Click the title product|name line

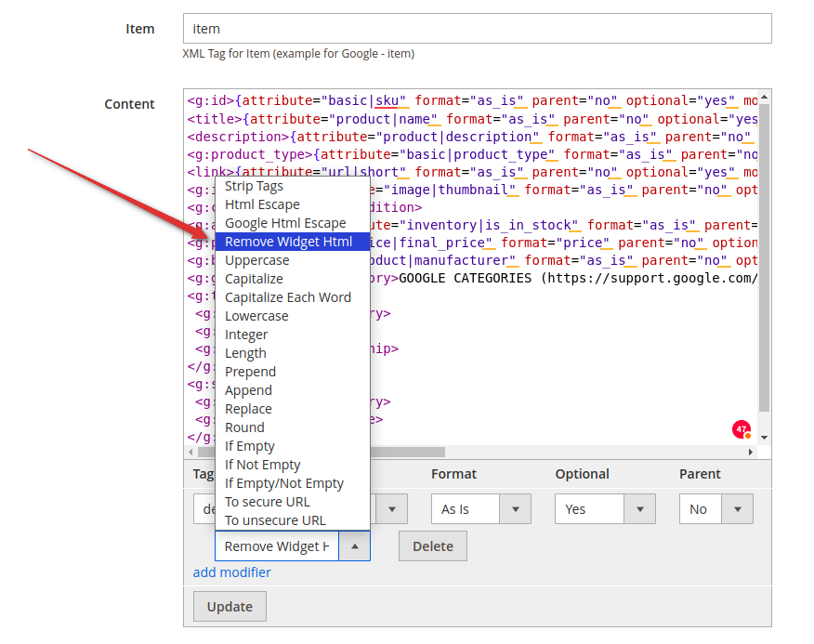pos(472,119)
